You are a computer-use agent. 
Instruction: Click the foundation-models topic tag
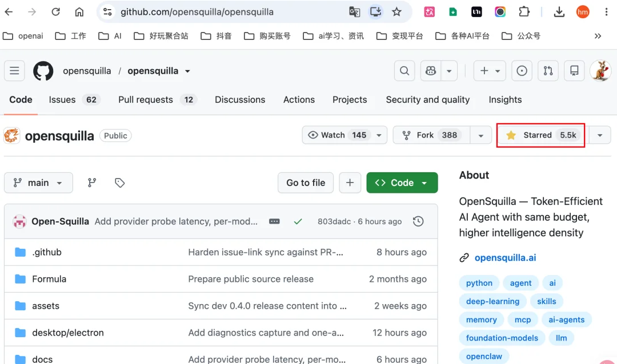coord(502,338)
